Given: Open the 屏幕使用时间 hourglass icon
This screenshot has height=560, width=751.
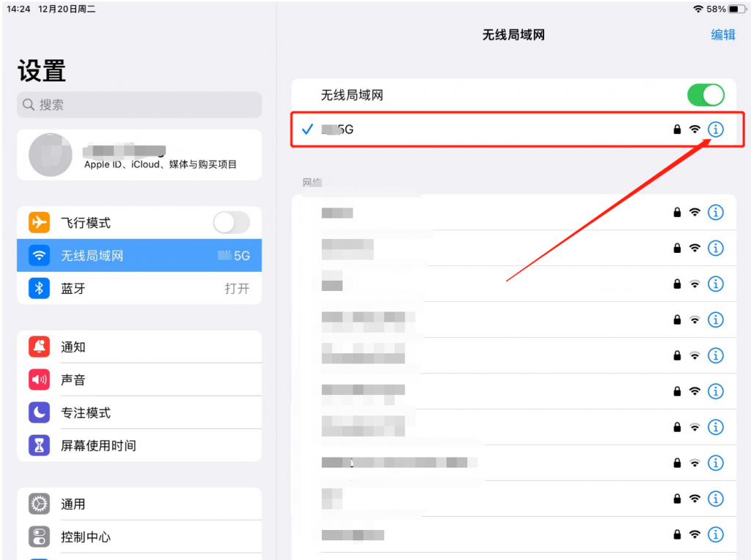Looking at the screenshot, I should 39,445.
